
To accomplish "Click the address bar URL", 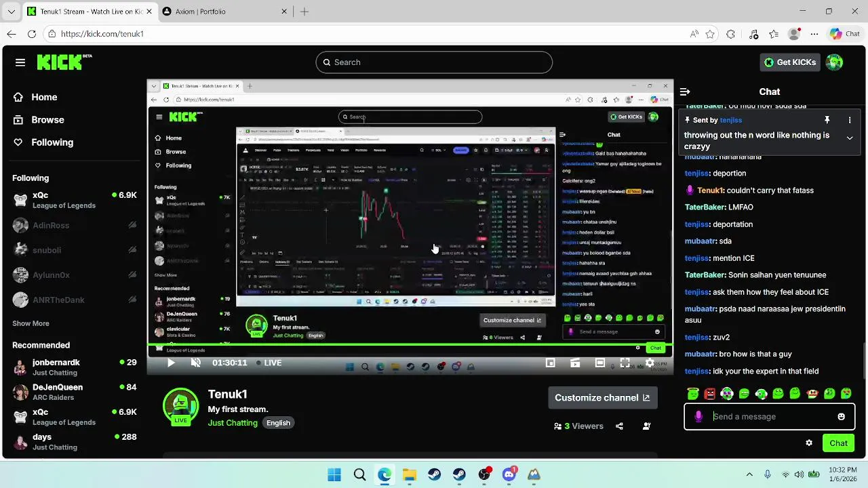I will tap(102, 34).
